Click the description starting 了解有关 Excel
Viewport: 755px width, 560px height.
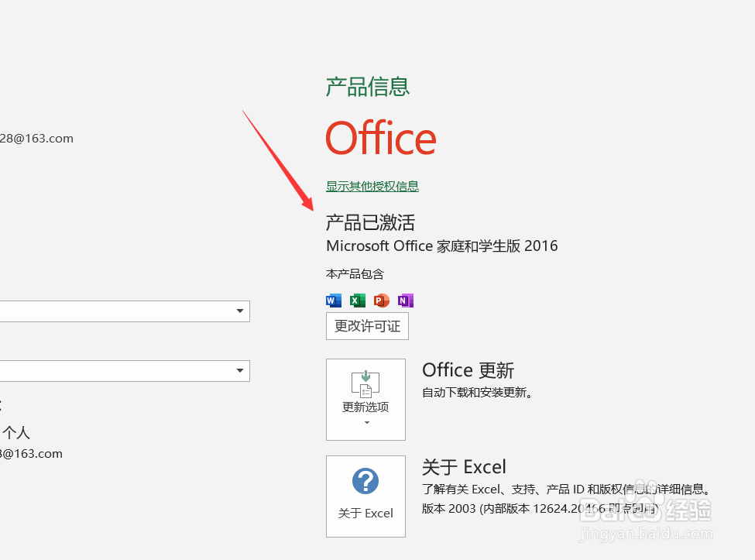567,490
